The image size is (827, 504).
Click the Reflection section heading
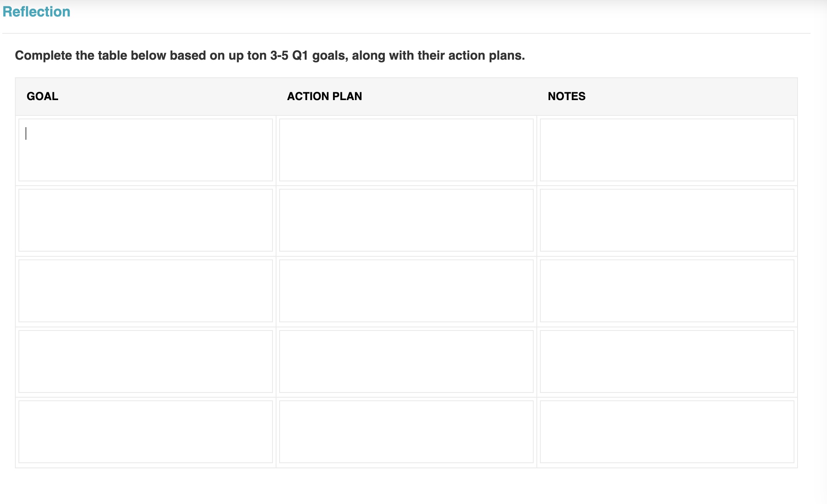click(x=37, y=12)
